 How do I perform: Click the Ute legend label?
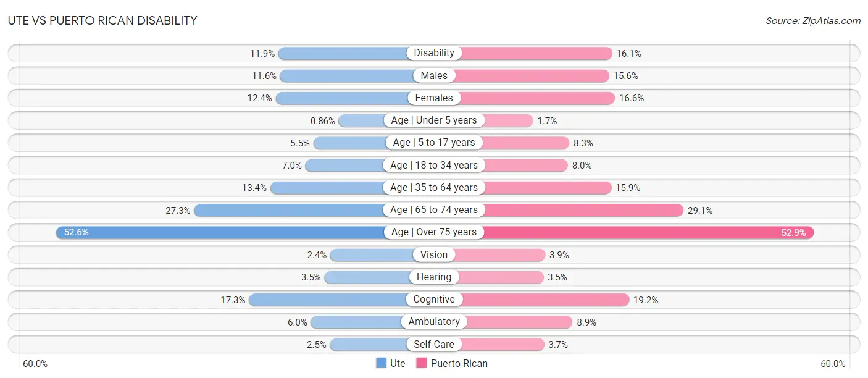tap(398, 363)
